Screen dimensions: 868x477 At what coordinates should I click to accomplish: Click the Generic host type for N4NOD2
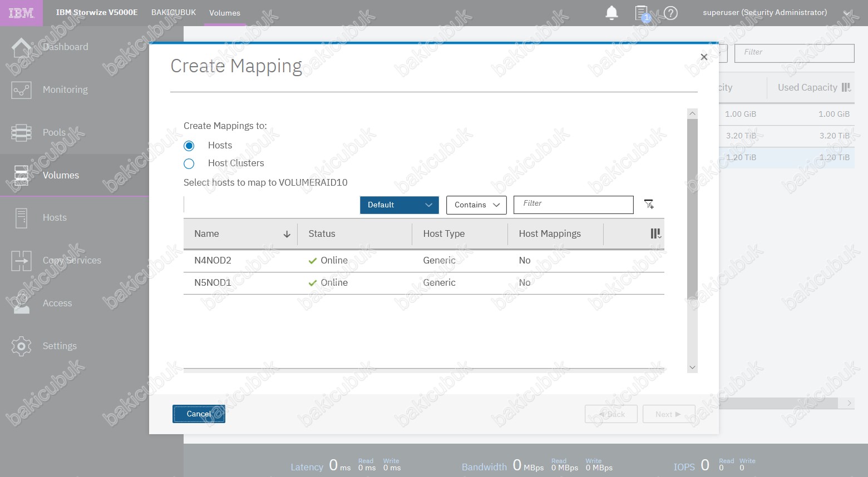(439, 261)
